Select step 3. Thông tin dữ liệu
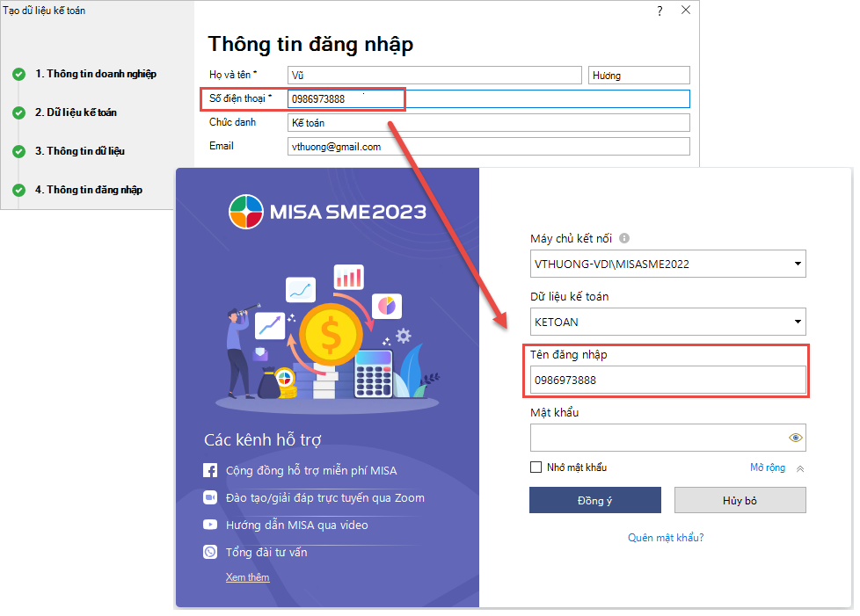Screen dimensions: 860x616 click(79, 151)
